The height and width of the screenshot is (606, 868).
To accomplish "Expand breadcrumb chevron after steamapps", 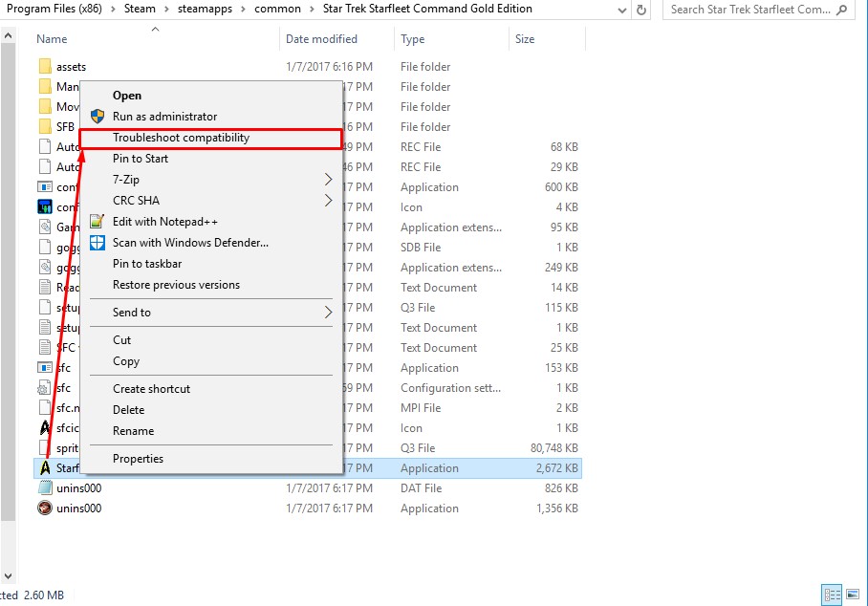I will click(x=243, y=9).
